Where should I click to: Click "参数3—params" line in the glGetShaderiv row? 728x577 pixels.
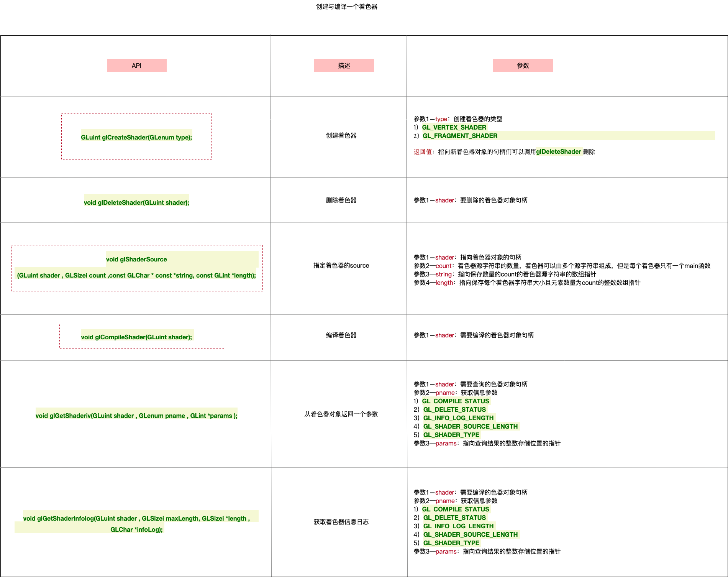point(487,443)
